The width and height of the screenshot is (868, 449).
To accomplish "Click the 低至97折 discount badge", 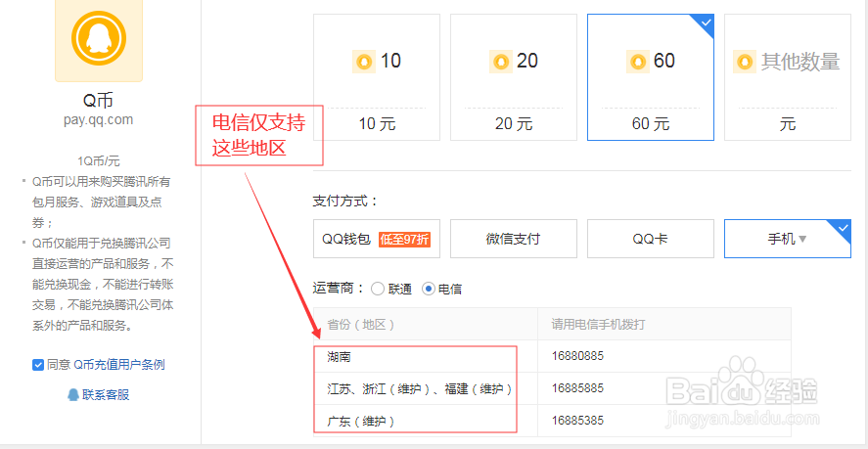I will [405, 239].
